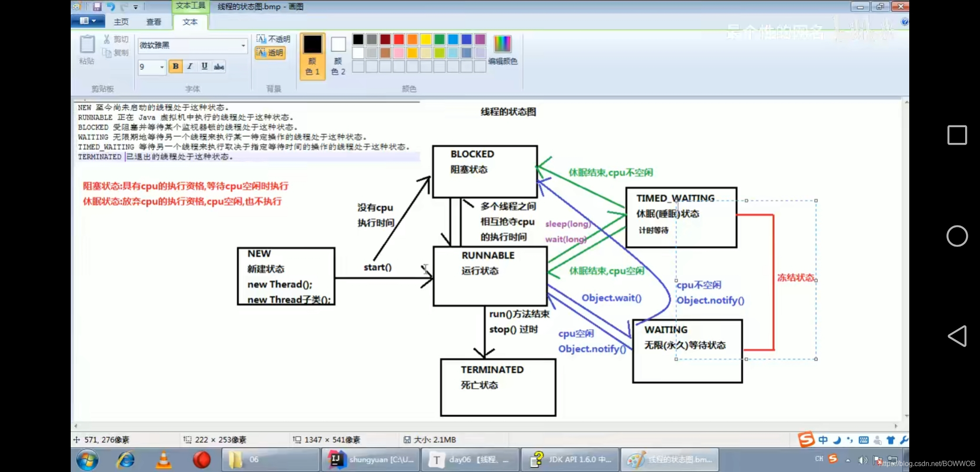Pick the purple color swatch
Image resolution: width=980 pixels, height=472 pixels.
480,39
